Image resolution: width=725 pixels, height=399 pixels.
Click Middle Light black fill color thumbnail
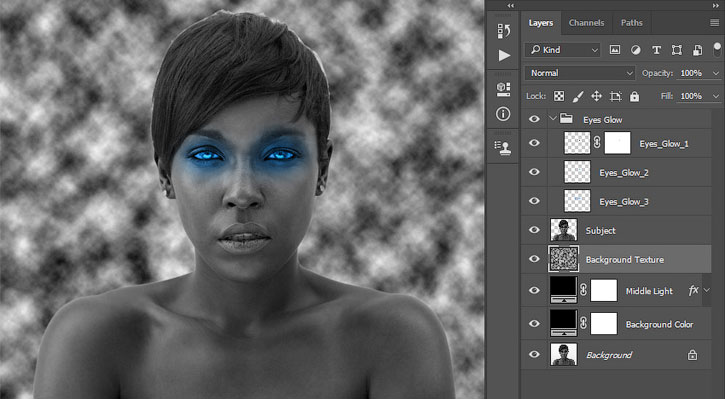pos(563,290)
